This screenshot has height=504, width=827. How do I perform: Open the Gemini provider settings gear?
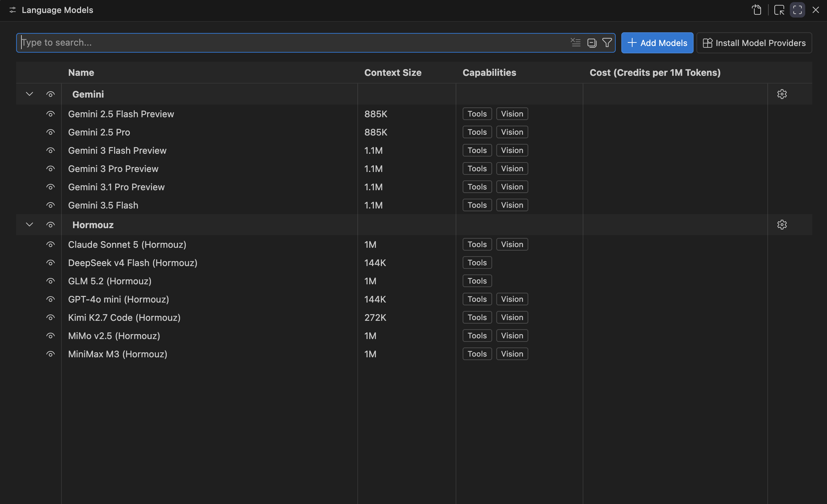click(x=782, y=94)
